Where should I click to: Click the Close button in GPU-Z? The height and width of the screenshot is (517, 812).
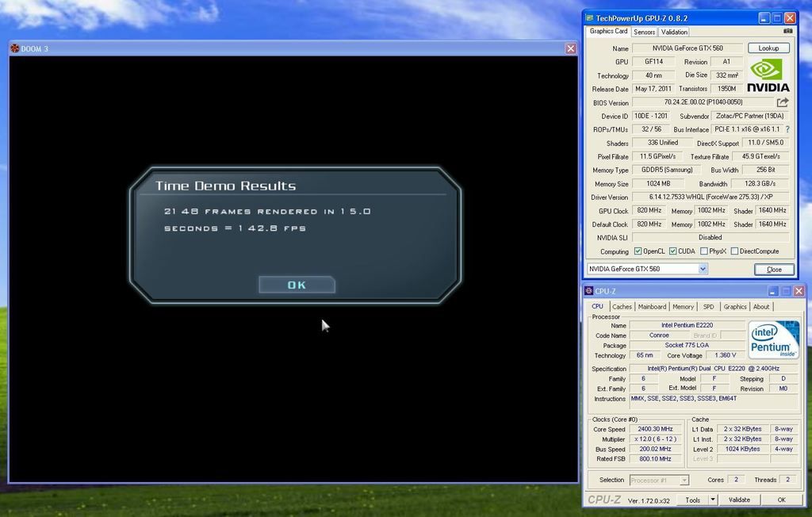point(774,270)
